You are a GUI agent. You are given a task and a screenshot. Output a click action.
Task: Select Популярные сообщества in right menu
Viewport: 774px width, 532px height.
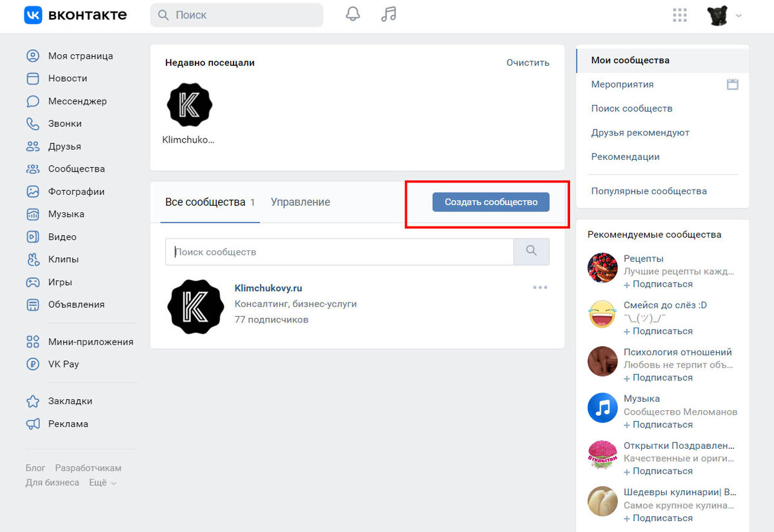tap(649, 191)
